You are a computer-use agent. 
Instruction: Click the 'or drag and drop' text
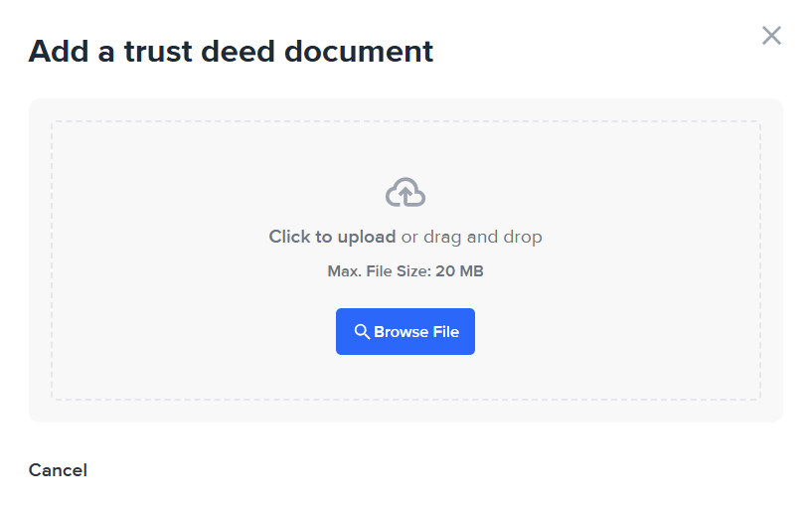pyautogui.click(x=472, y=237)
